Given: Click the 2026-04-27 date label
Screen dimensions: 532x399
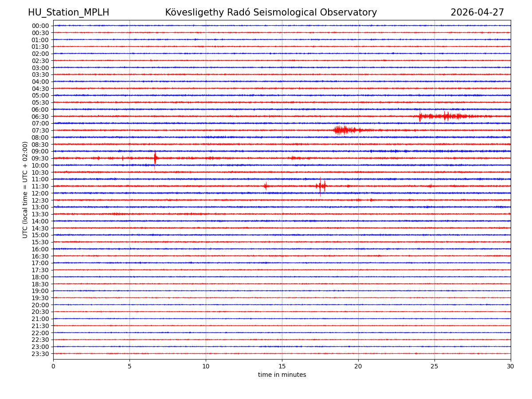Looking at the screenshot, I should [x=477, y=13].
